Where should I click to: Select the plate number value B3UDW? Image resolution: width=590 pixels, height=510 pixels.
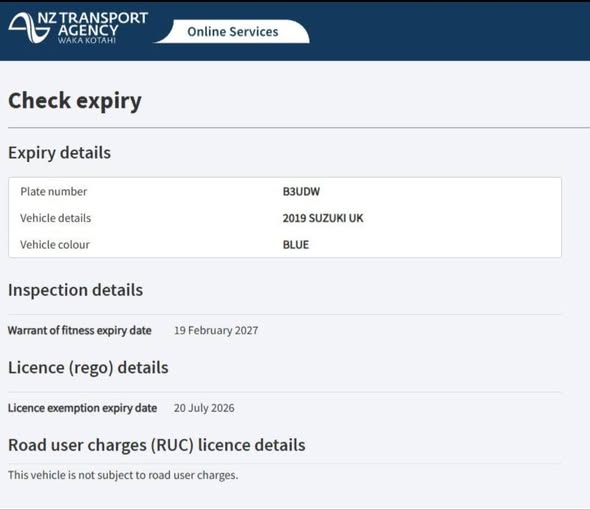click(301, 192)
